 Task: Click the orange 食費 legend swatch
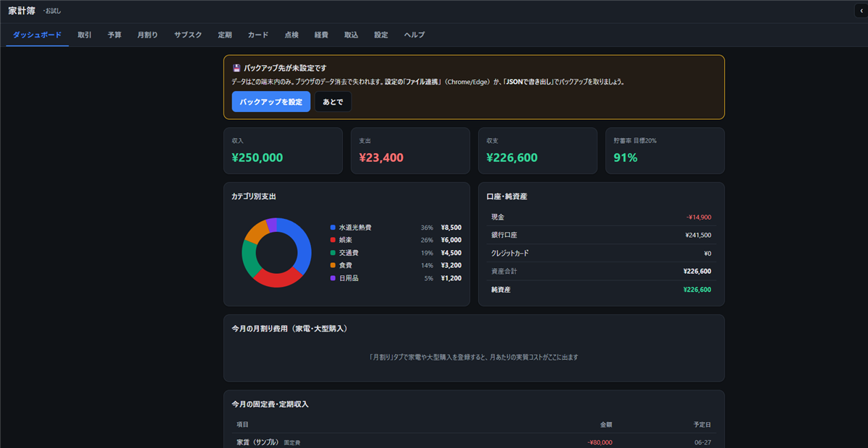(333, 265)
